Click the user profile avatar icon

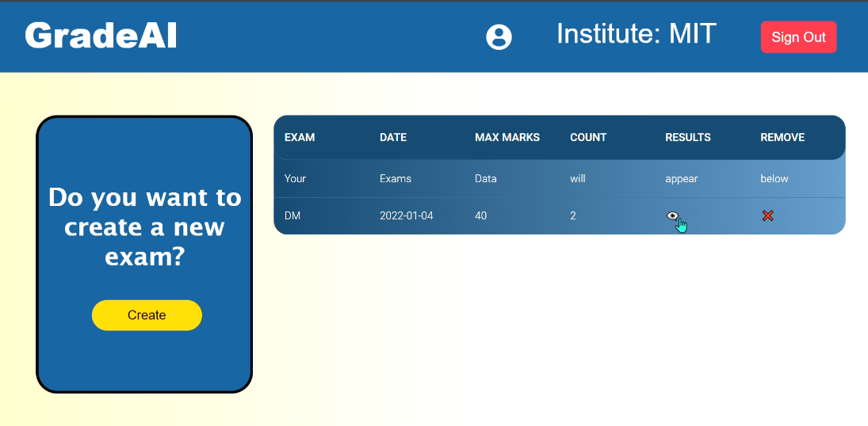pos(499,36)
